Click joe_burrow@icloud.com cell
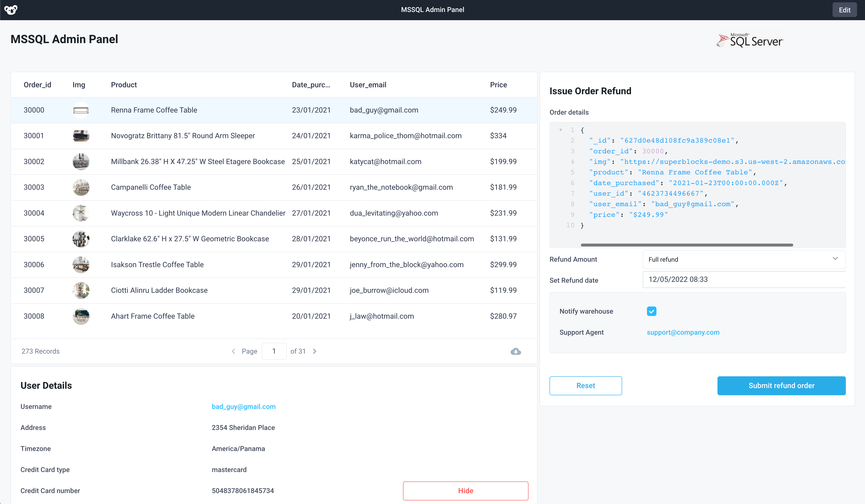The height and width of the screenshot is (504, 865). [x=389, y=290]
